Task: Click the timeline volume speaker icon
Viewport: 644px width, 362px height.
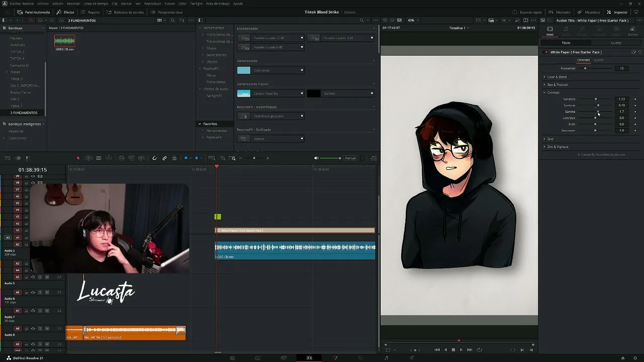Action: [316, 158]
